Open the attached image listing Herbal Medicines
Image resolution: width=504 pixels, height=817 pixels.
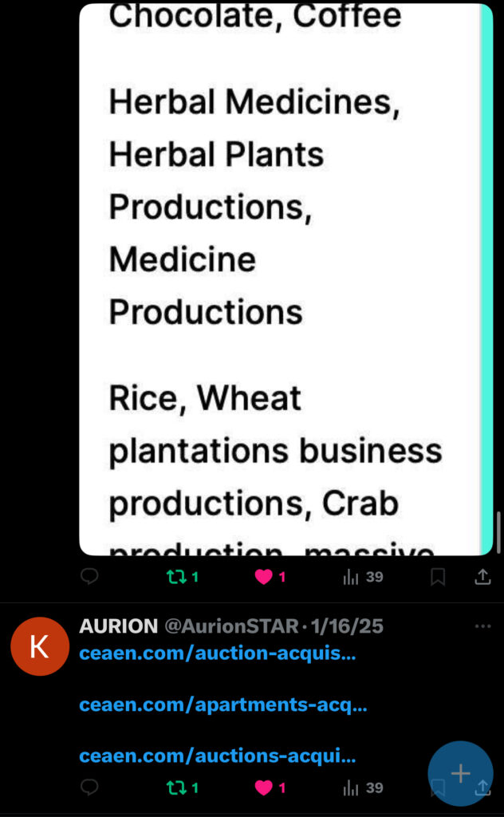click(279, 279)
